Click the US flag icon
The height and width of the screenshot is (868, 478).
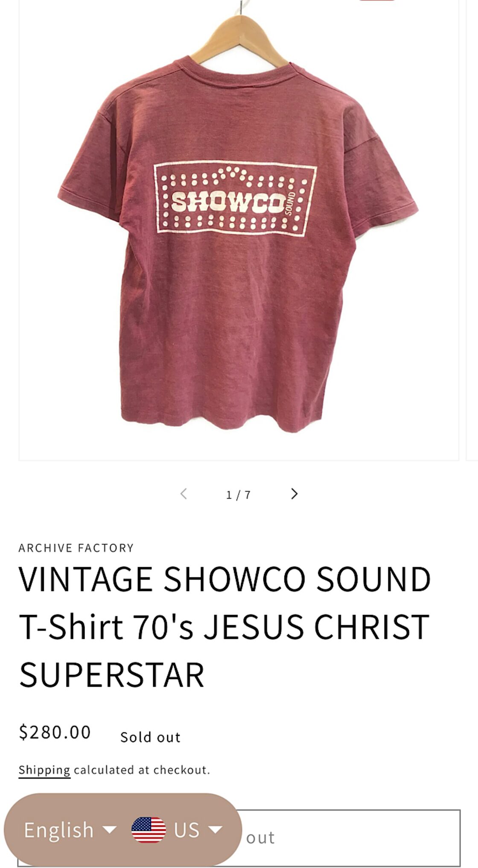tap(149, 830)
